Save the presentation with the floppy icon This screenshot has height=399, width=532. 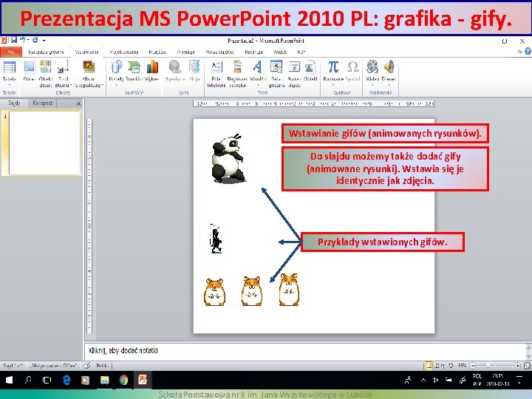point(14,40)
